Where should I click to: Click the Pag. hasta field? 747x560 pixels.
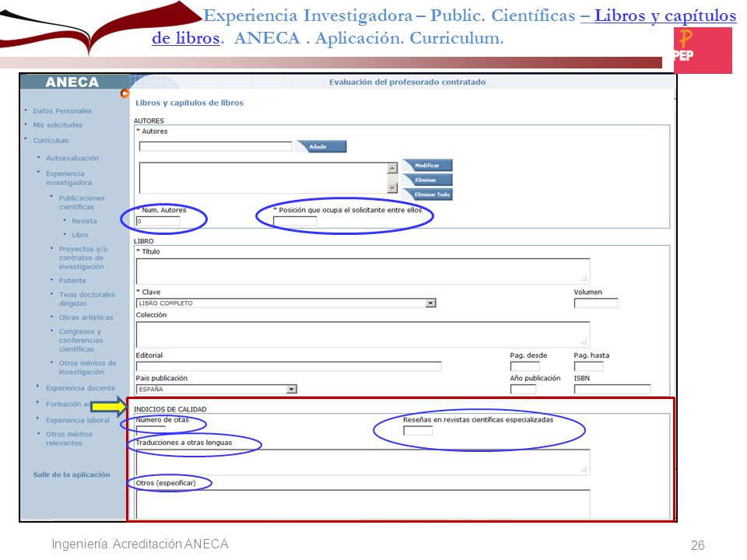(589, 366)
